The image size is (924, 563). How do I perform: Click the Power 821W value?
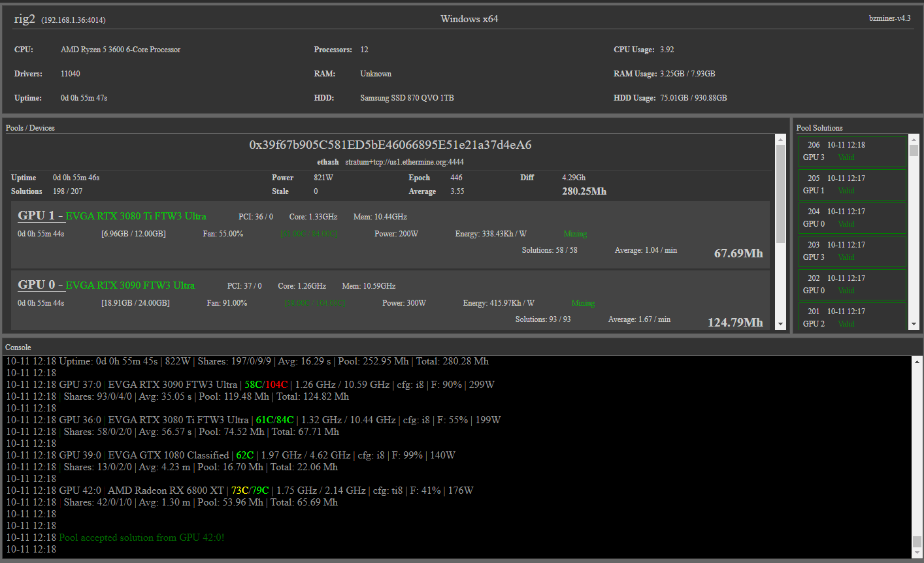pos(323,178)
